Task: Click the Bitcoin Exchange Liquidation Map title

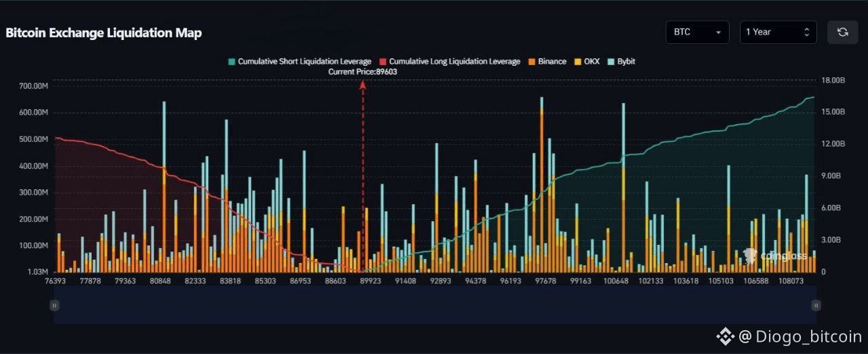Action: click(x=104, y=33)
